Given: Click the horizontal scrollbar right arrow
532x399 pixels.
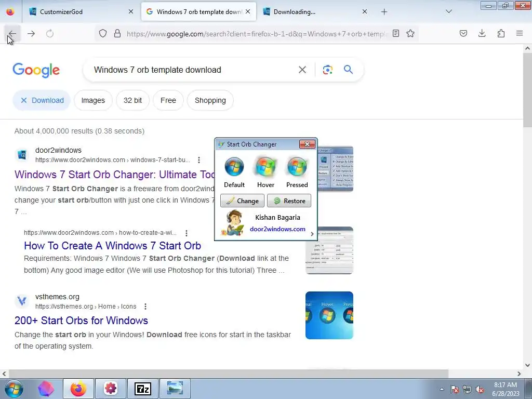Looking at the screenshot, I should point(519,374).
